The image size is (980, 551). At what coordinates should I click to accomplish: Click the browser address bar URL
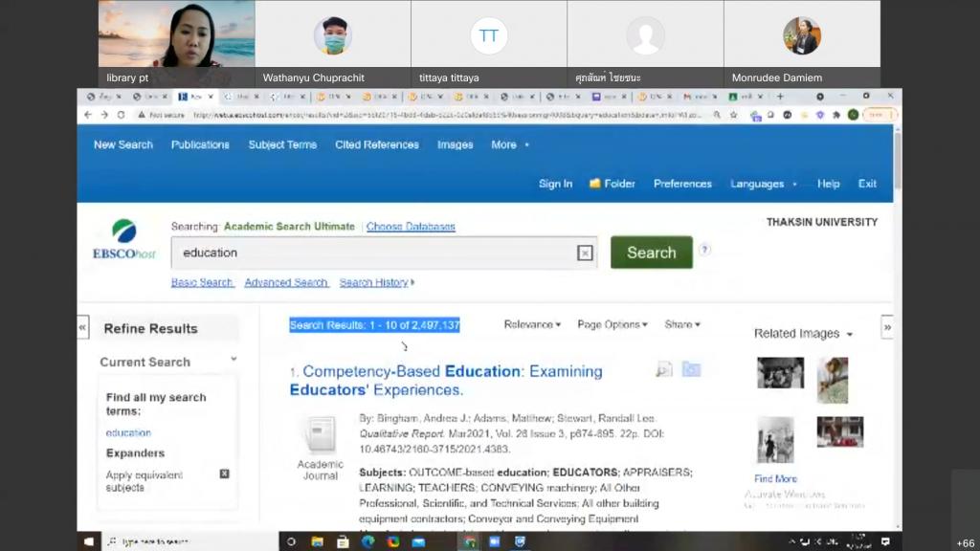tap(447, 115)
